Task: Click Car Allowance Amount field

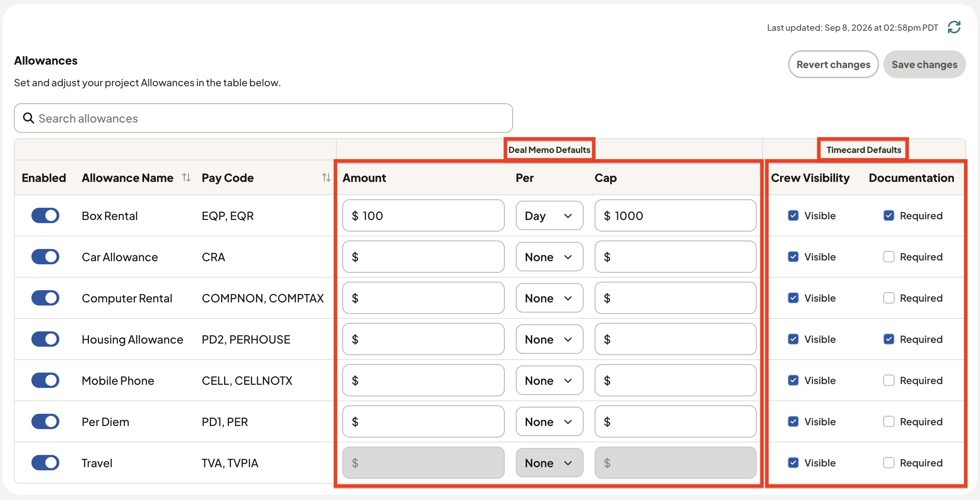Action: [423, 257]
